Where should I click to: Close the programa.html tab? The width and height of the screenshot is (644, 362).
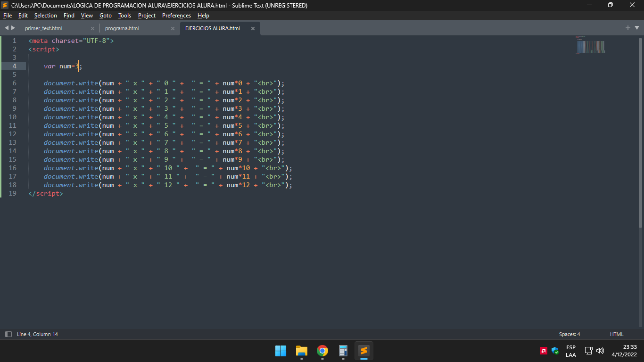pyautogui.click(x=173, y=28)
